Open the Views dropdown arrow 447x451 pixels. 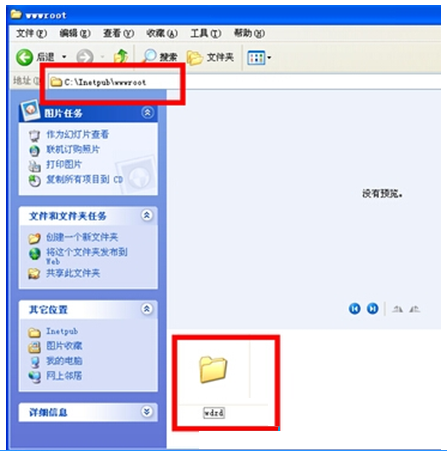269,58
